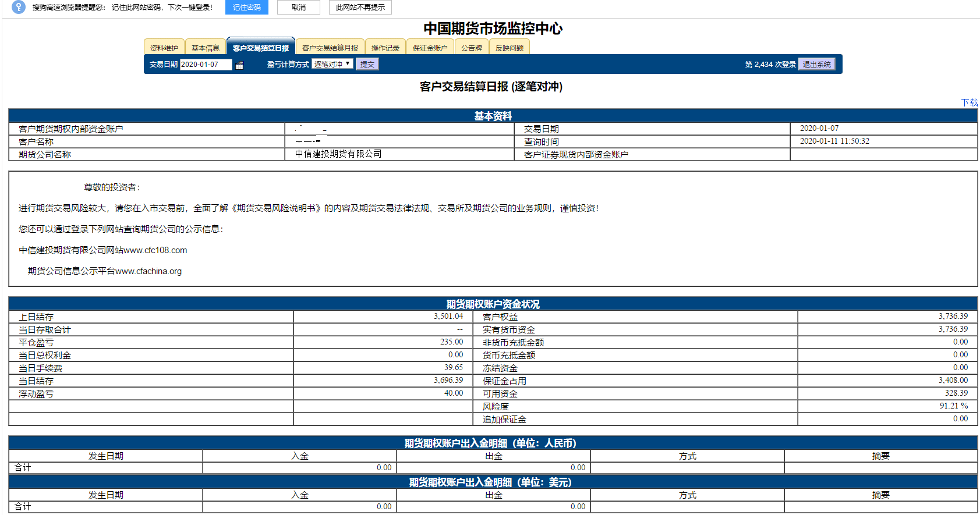980x515 pixels.
Task: Open the 保证金账户 tab
Action: coord(430,48)
